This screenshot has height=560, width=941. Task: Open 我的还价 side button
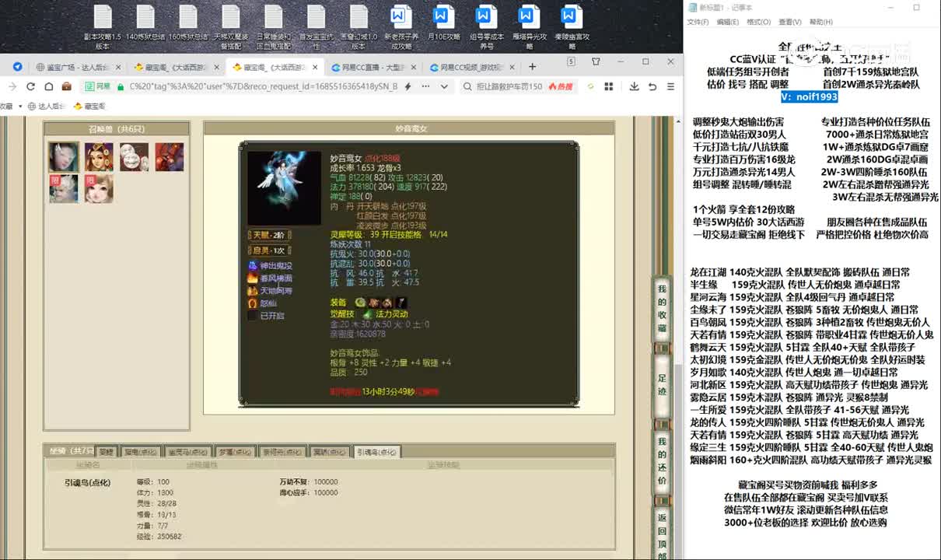tap(662, 460)
